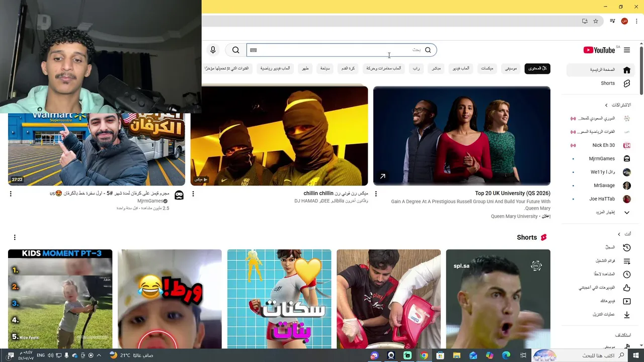
Task: Open the Queen Mary University ad thumbnail
Action: 462,136
